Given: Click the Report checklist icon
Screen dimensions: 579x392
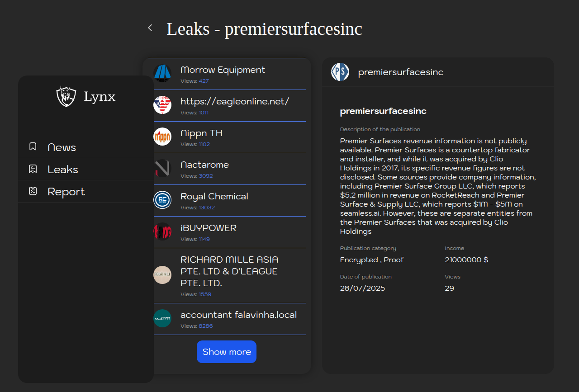Looking at the screenshot, I should tap(33, 191).
